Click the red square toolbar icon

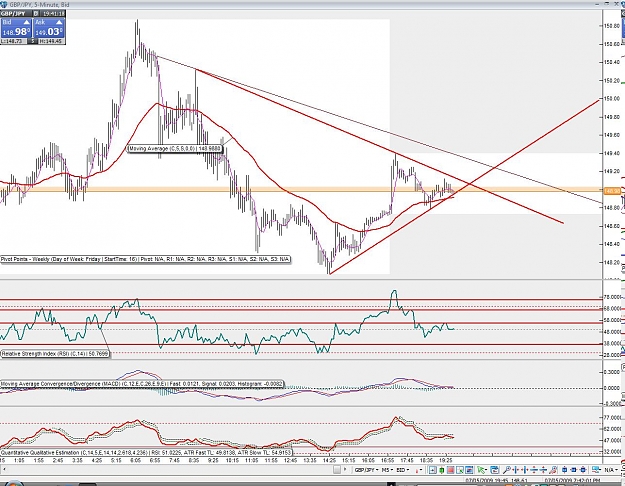pos(450,470)
